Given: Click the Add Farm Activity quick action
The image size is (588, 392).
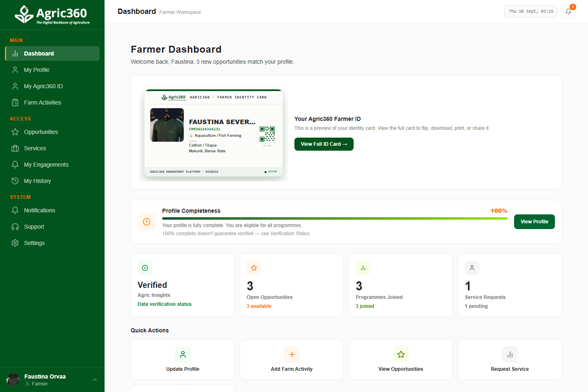Looking at the screenshot, I should click(x=292, y=360).
